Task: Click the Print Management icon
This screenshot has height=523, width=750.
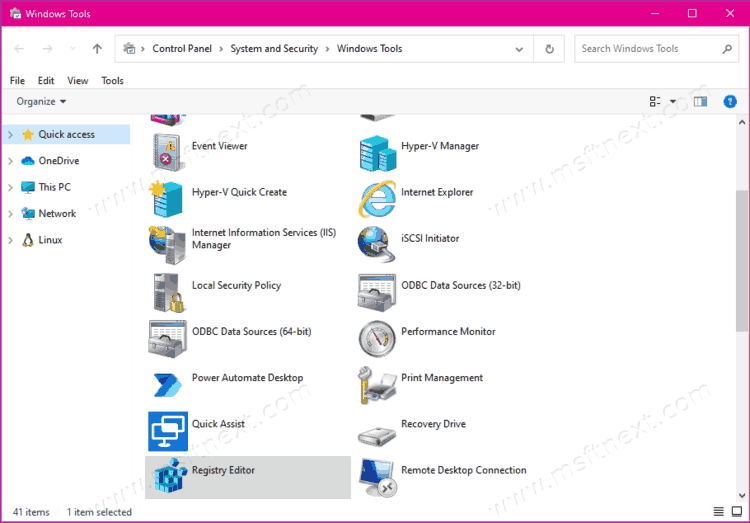Action: [377, 385]
